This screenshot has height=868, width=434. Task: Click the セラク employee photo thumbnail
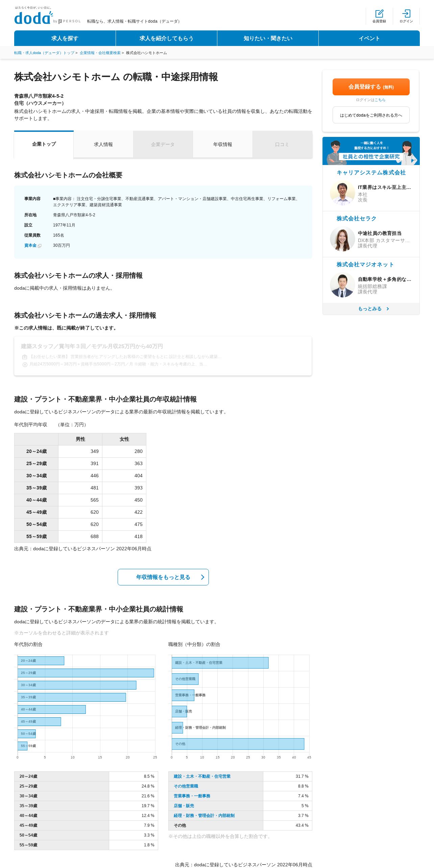[x=342, y=239]
